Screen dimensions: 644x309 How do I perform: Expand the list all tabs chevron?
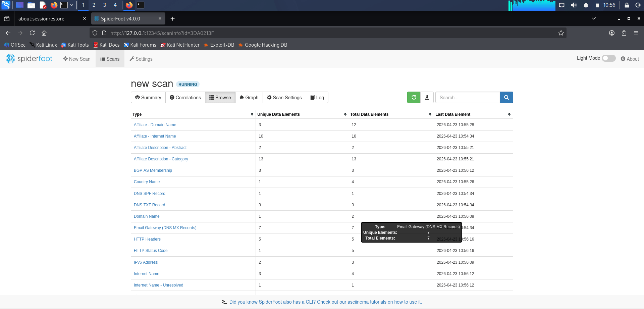pyautogui.click(x=594, y=18)
